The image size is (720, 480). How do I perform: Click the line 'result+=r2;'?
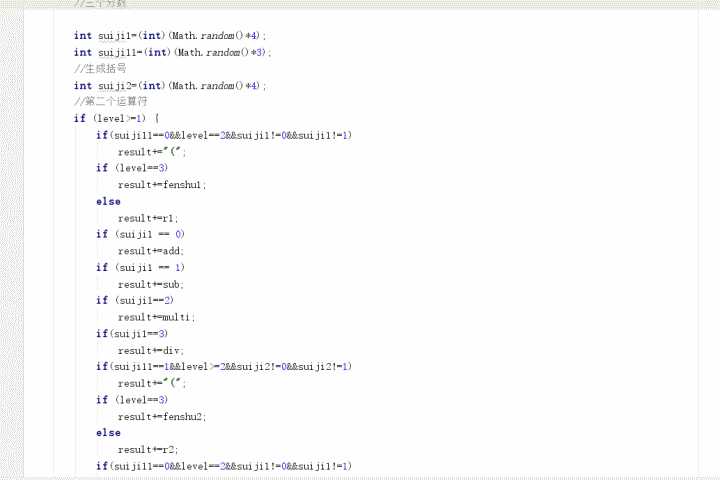(148, 450)
